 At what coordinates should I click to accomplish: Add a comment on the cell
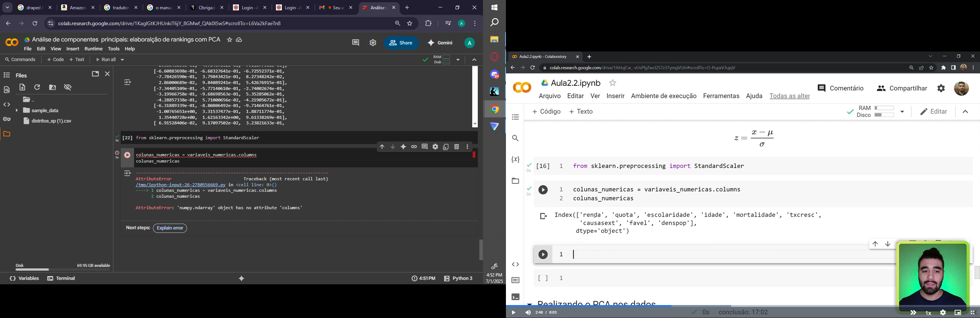(x=424, y=147)
